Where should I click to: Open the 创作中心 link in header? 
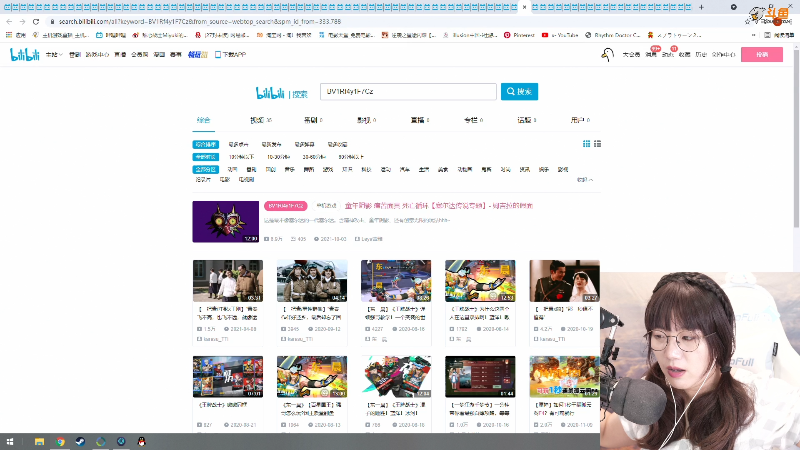(723, 55)
